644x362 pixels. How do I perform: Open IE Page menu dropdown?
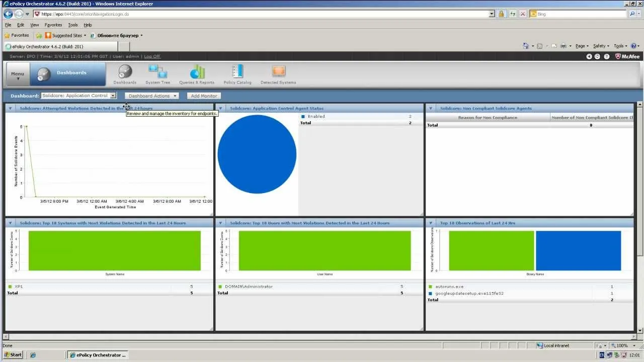click(582, 46)
